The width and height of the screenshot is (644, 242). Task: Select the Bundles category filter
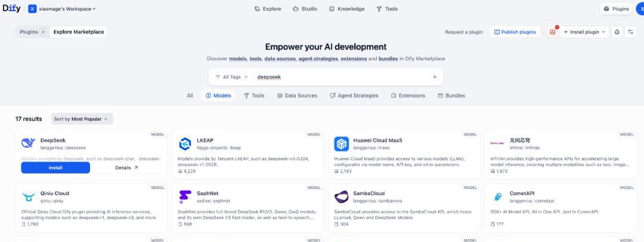coord(451,95)
